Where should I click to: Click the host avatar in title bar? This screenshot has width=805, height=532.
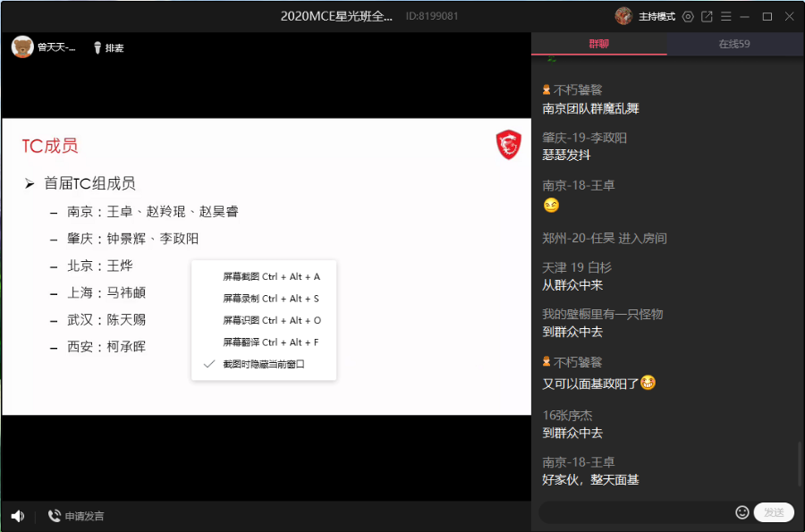(623, 16)
